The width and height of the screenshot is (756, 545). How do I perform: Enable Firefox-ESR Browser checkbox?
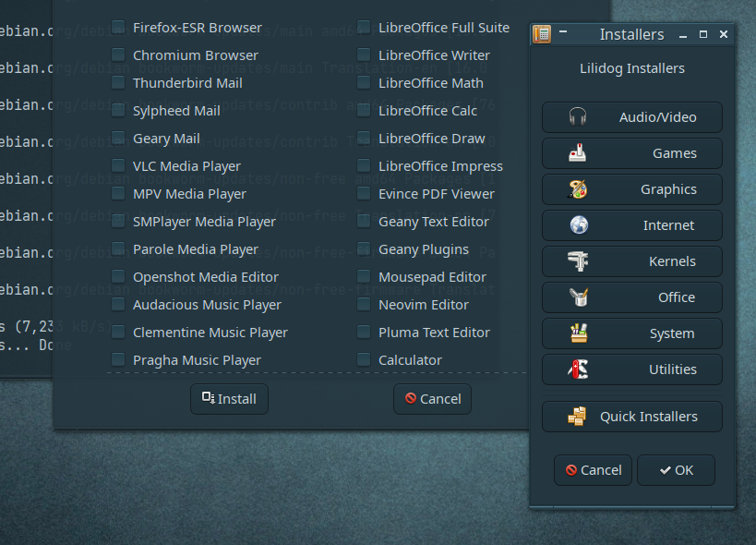(x=118, y=27)
